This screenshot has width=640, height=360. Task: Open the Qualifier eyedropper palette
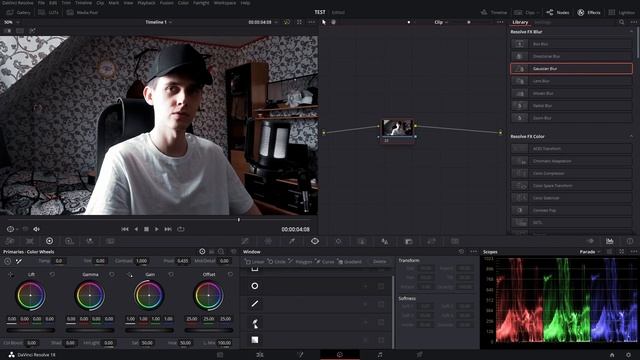(292, 241)
